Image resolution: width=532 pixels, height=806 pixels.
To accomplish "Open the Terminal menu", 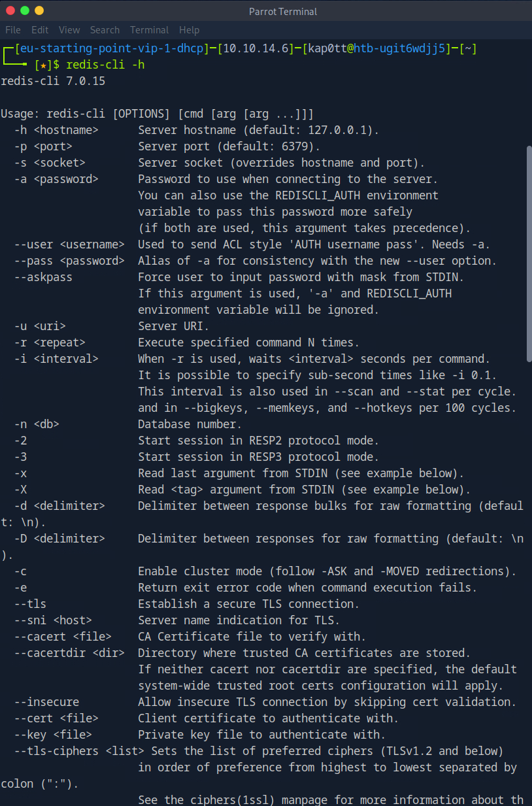I will [149, 30].
